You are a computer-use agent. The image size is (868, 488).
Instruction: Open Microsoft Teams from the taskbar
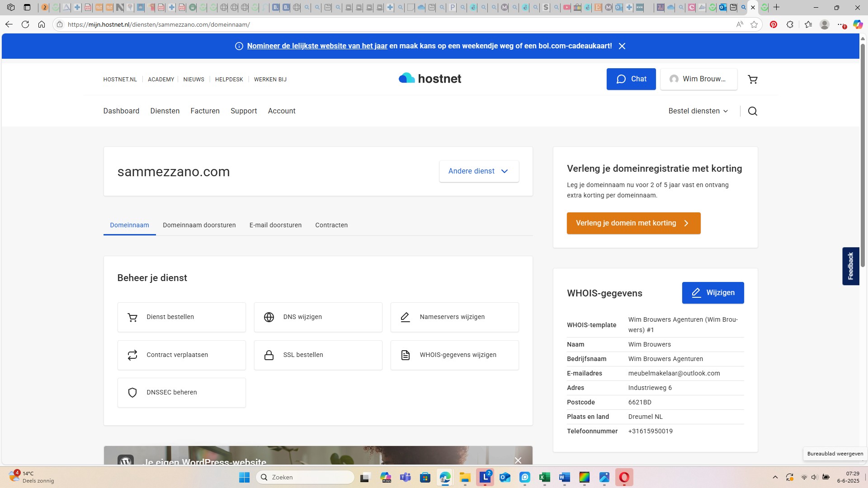pos(406,477)
